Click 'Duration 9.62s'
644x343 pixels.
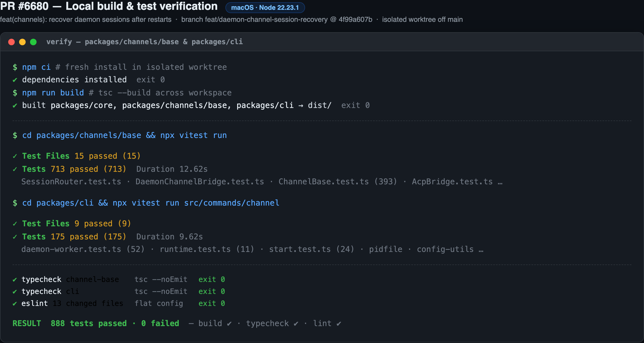click(x=170, y=237)
